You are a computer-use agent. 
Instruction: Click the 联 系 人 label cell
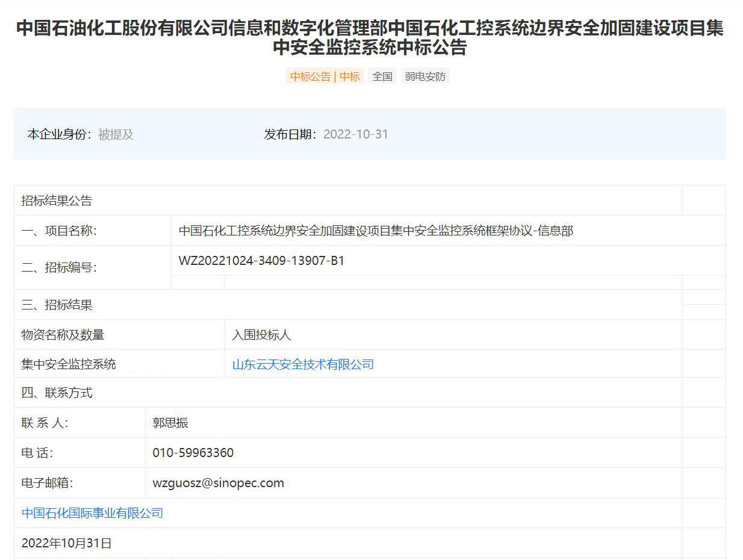79,423
